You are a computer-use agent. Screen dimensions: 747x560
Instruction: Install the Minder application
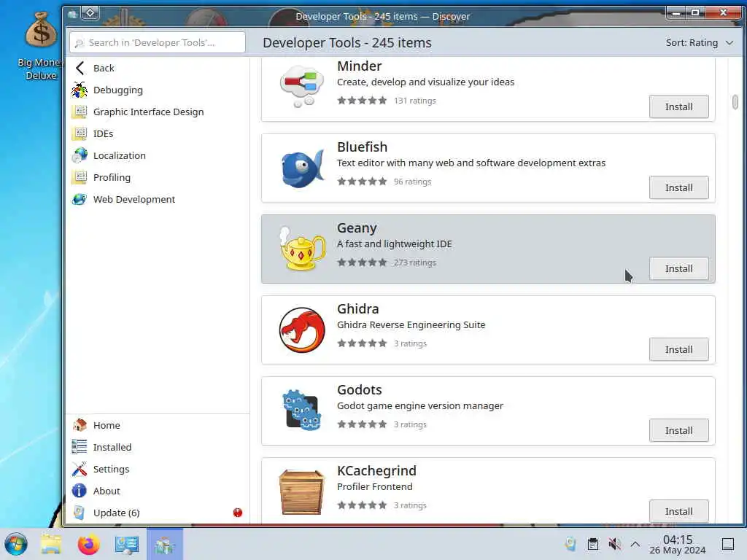click(679, 106)
